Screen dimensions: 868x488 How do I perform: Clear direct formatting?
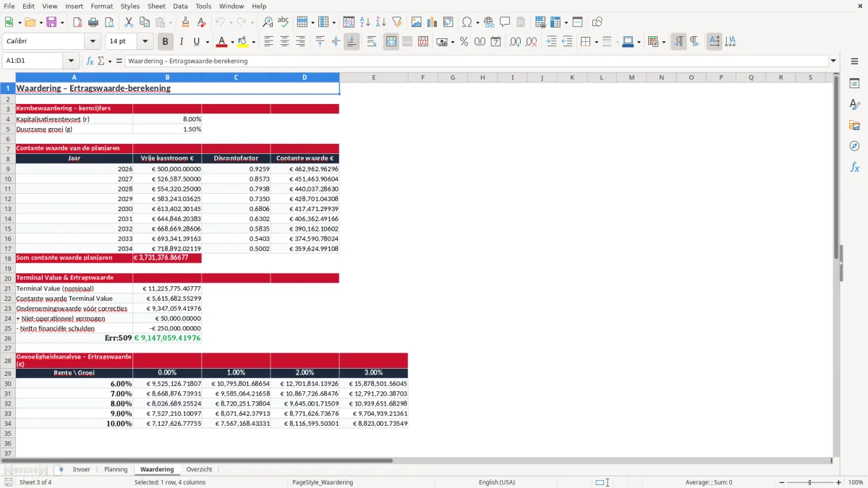202,22
